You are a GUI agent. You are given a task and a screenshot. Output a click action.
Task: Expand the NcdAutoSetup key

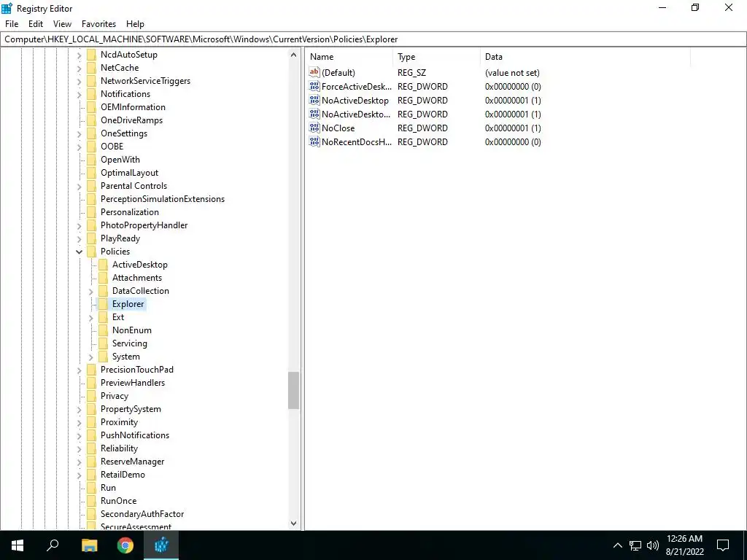point(79,55)
